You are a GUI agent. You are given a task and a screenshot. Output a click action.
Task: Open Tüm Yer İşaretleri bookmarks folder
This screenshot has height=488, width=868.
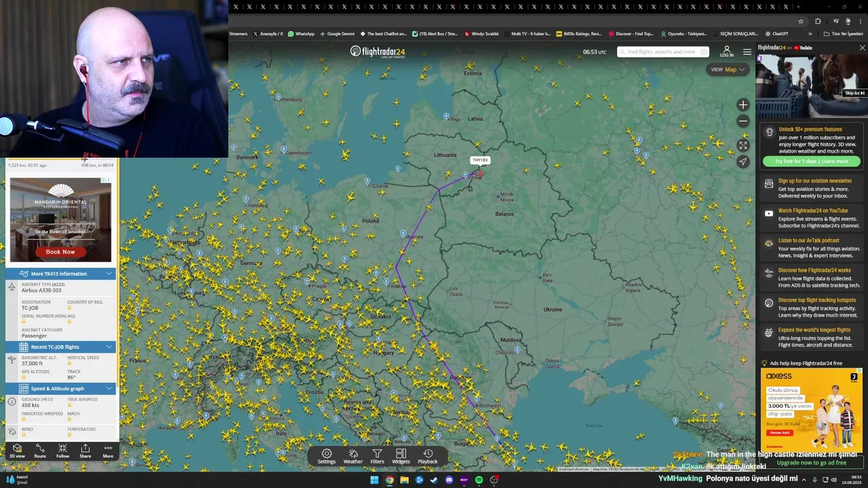[843, 33]
